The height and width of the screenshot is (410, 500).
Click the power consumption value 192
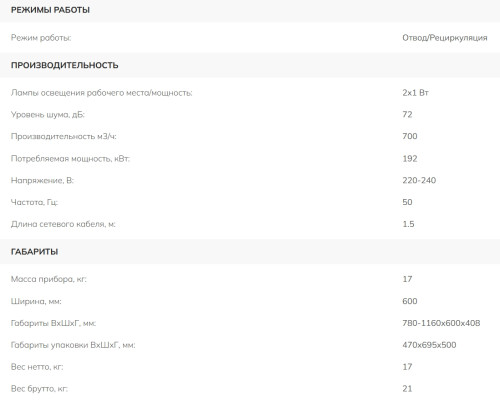(410, 158)
